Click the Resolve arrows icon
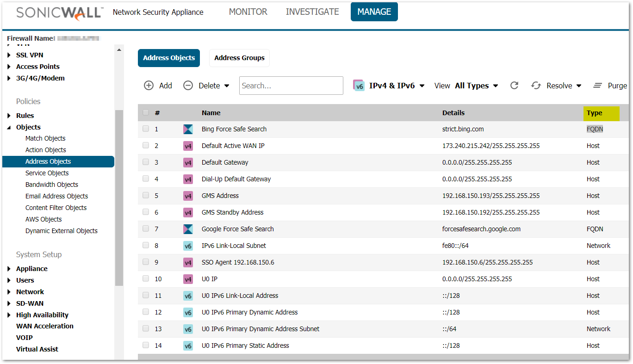The width and height of the screenshot is (633, 364). [x=536, y=86]
